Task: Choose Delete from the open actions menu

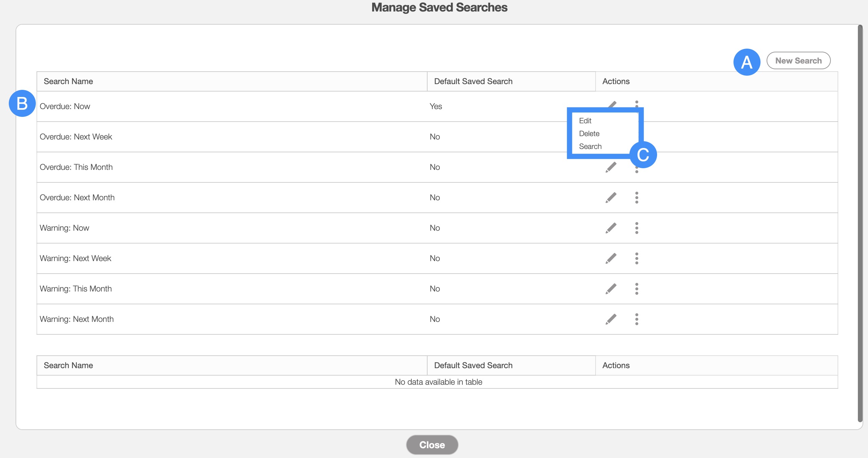Action: [x=589, y=133]
